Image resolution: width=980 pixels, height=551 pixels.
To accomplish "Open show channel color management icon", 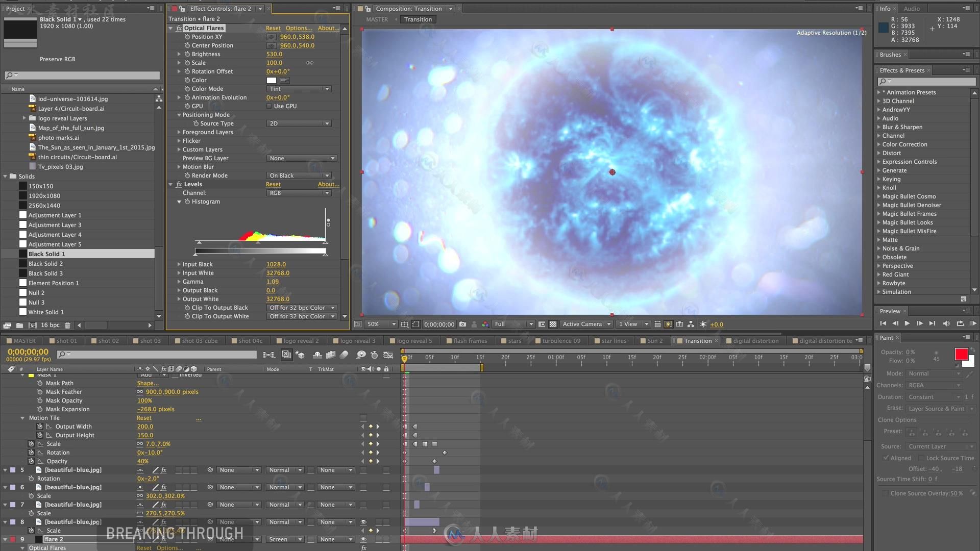I will coord(485,324).
